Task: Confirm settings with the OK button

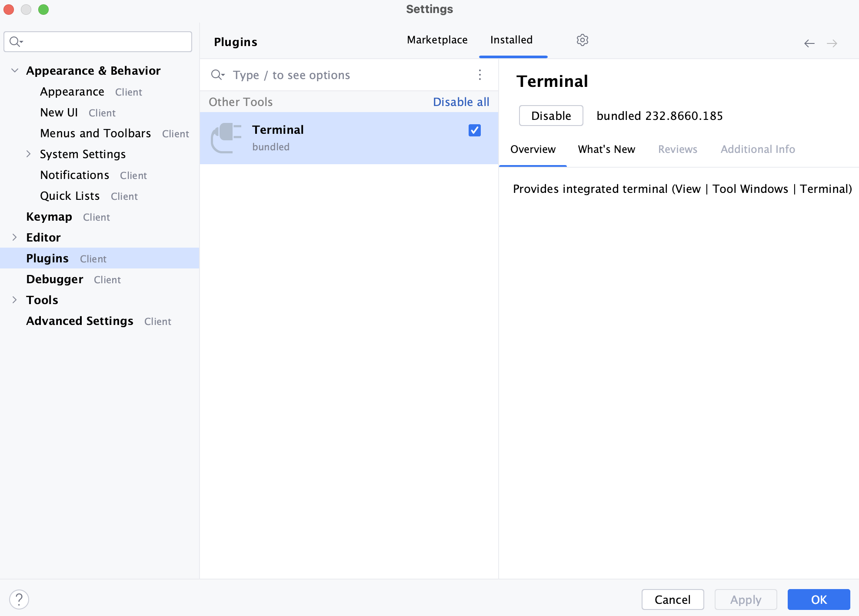Action: (819, 599)
